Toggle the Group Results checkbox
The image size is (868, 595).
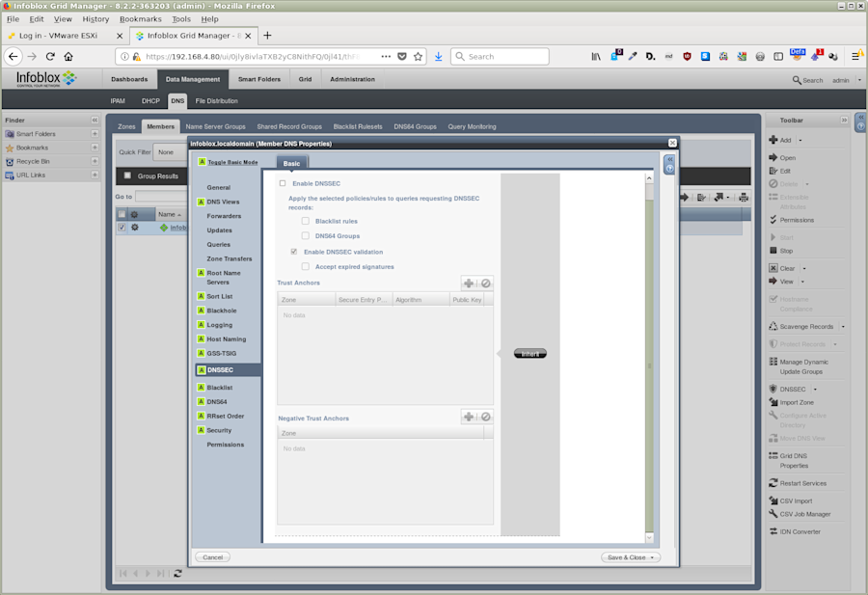128,176
